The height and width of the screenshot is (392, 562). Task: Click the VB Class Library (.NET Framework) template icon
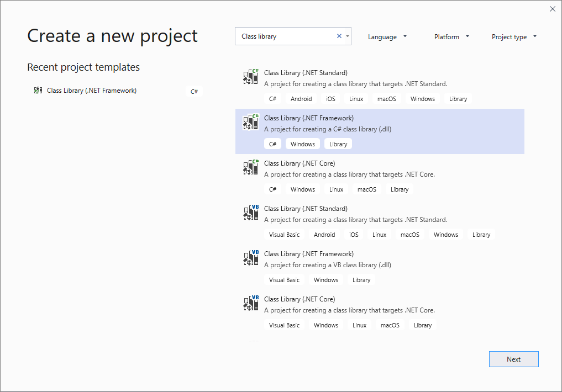coord(250,258)
